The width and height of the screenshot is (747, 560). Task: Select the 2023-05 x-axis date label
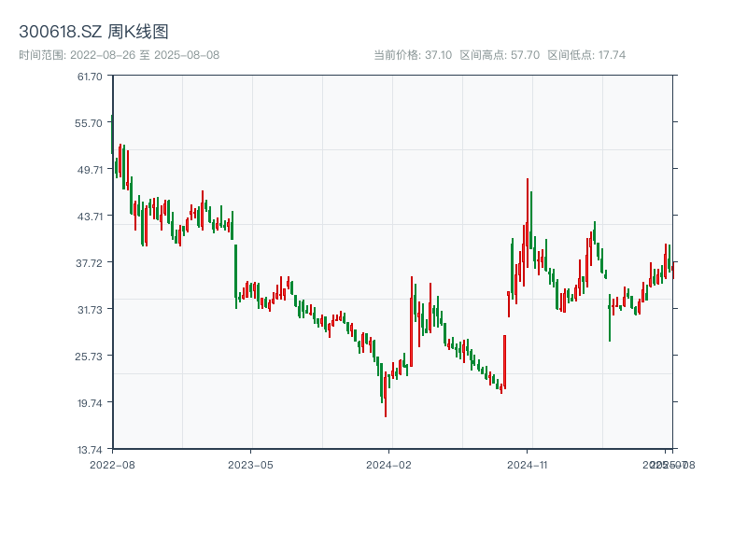pos(250,464)
